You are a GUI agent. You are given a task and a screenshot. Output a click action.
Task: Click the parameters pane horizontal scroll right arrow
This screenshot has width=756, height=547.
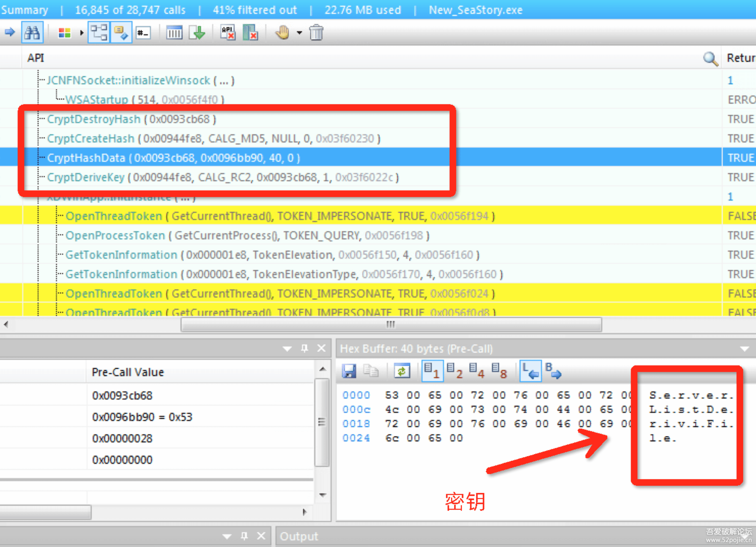(x=304, y=512)
